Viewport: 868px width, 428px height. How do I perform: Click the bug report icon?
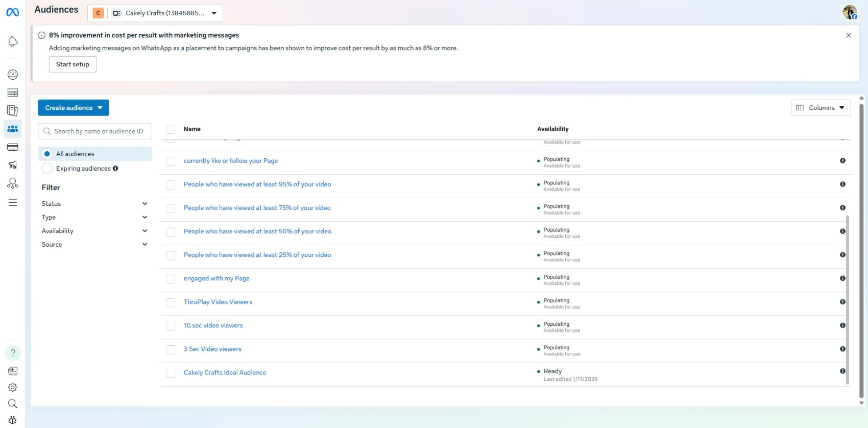[x=13, y=420]
